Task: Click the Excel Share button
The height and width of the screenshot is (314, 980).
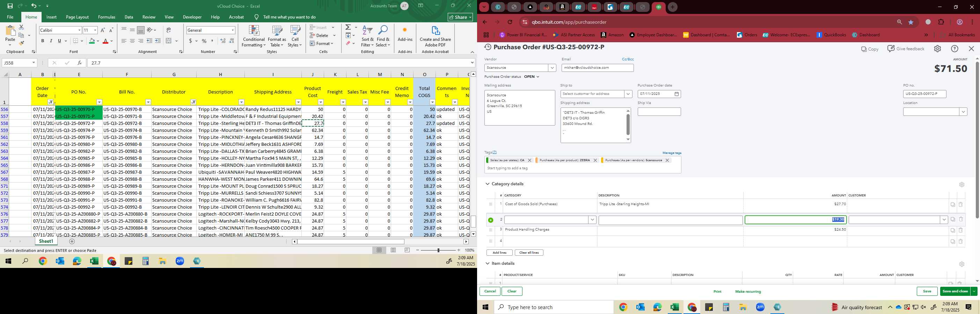Action: point(460,17)
